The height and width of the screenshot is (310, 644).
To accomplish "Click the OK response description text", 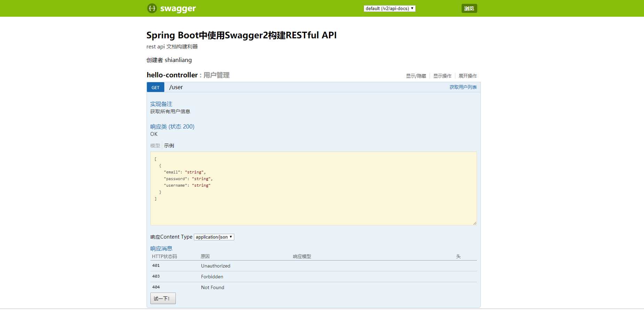I will 154,134.
